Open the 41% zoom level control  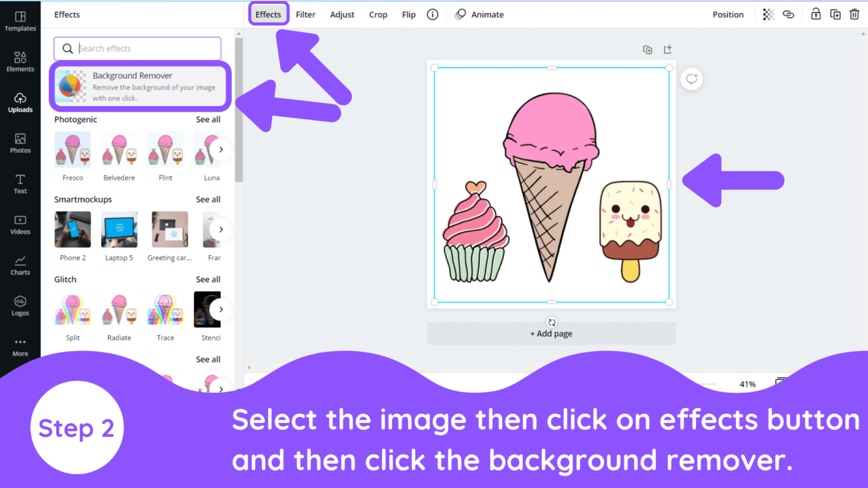(x=748, y=385)
